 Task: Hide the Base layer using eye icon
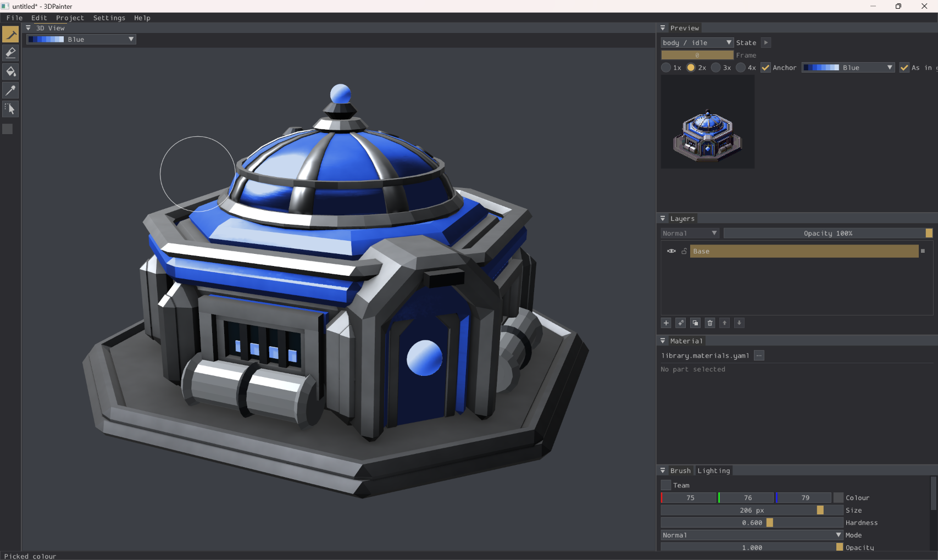pos(671,251)
